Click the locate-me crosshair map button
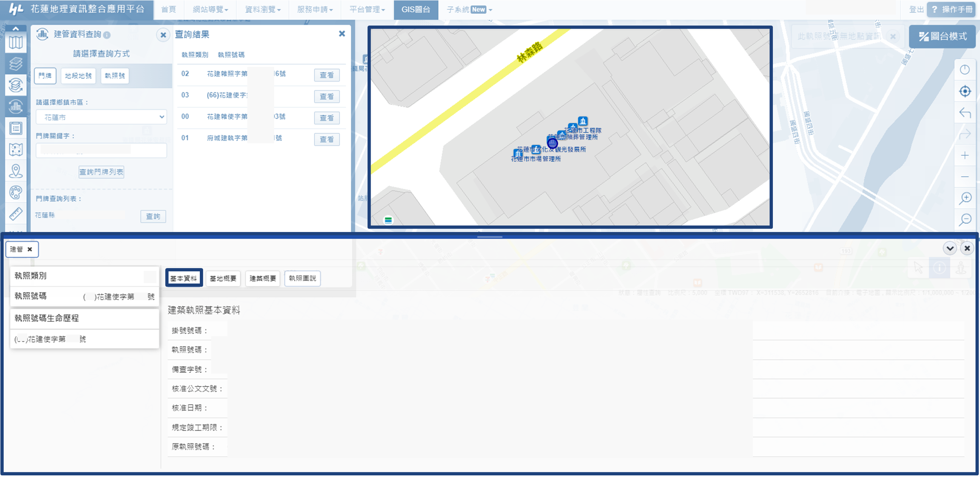The image size is (980, 477). (965, 91)
